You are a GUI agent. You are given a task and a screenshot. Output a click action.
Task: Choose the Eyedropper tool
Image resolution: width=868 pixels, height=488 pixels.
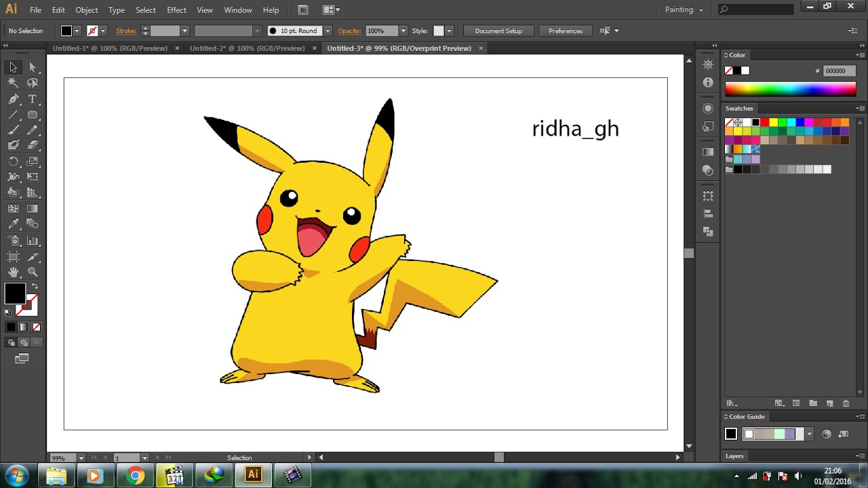coord(13,224)
